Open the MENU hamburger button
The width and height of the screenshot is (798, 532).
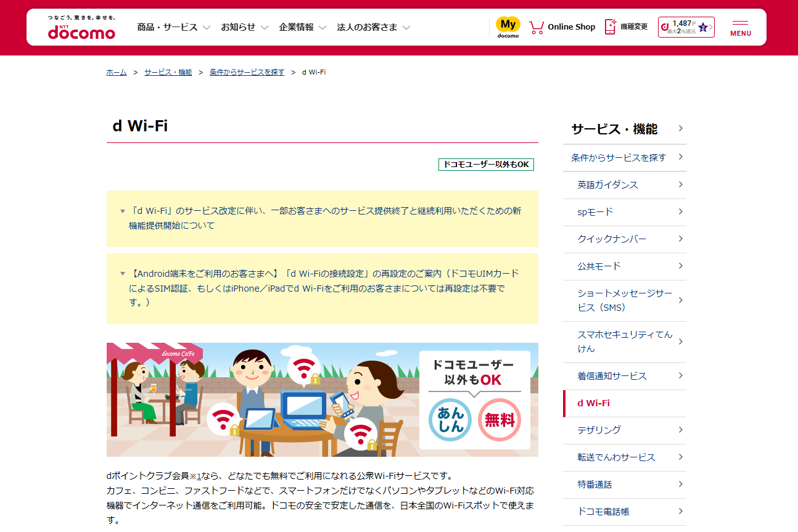click(x=741, y=28)
